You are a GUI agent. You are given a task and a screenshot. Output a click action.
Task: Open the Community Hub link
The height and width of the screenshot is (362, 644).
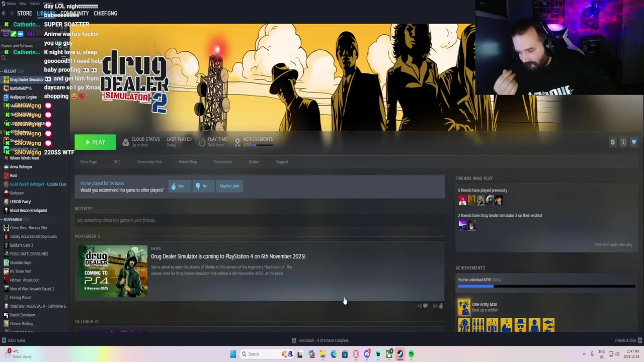pyautogui.click(x=149, y=162)
